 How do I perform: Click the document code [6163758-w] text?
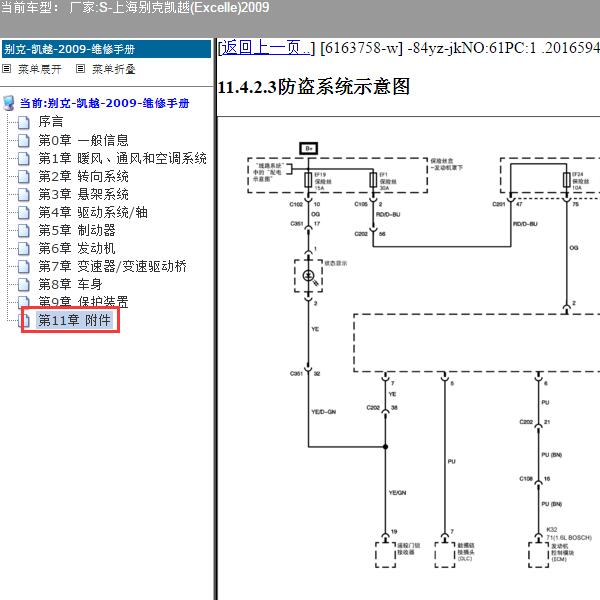tap(361, 48)
